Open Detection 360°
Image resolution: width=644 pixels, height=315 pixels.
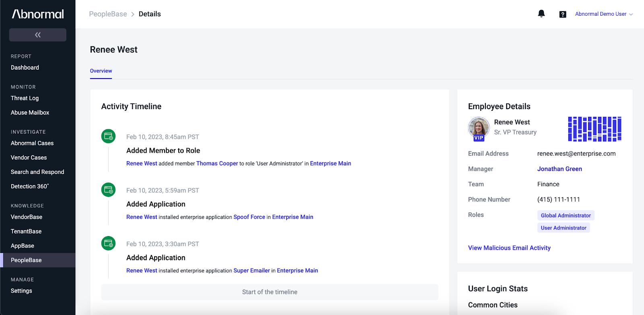click(30, 187)
